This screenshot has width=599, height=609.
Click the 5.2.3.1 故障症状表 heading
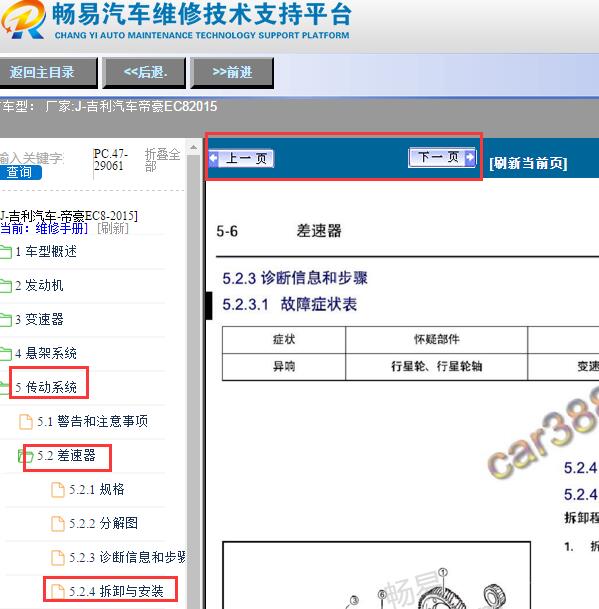(289, 304)
